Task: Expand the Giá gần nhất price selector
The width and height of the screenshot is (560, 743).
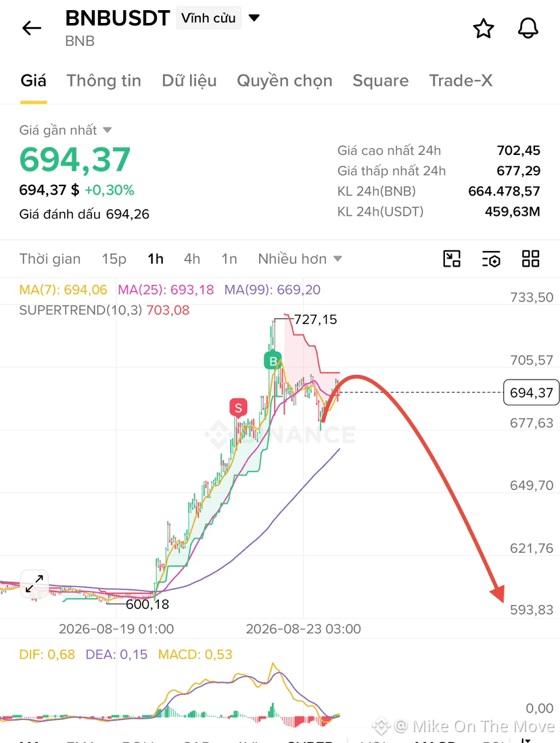Action: point(66,130)
